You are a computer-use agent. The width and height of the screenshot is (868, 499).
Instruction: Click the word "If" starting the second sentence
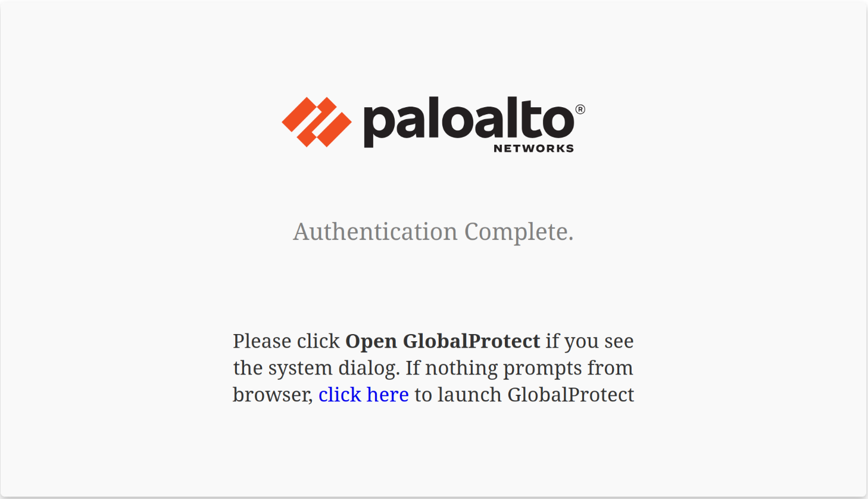point(413,368)
